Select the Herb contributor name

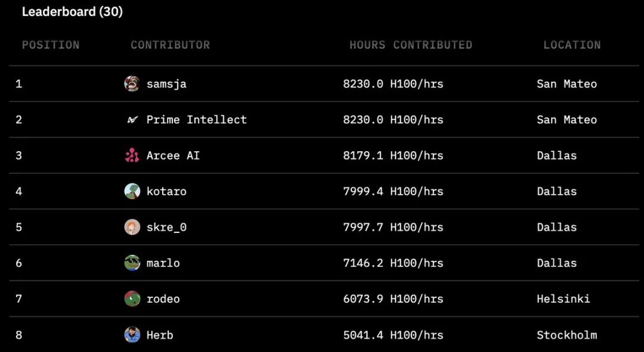tap(160, 335)
